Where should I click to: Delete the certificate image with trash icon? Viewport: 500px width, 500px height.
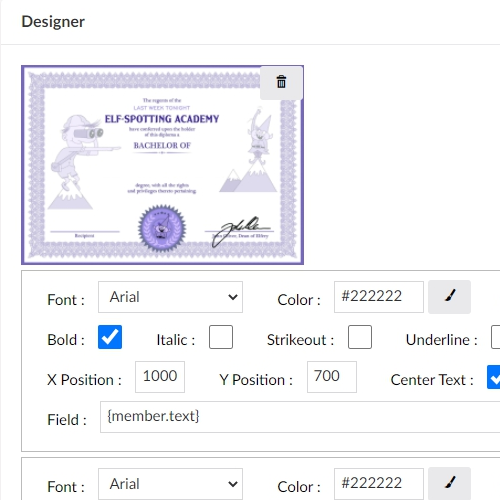click(281, 82)
